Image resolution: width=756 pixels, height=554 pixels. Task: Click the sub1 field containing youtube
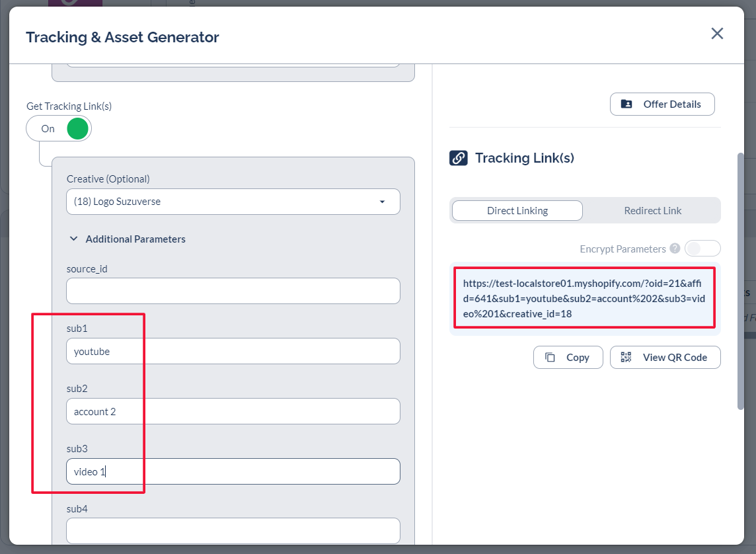(x=233, y=351)
